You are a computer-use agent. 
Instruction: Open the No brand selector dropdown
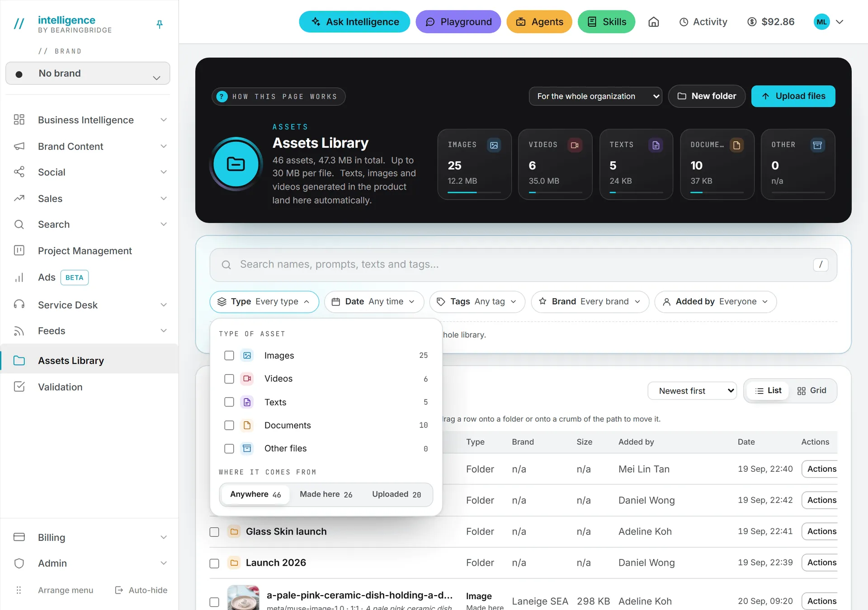[88, 73]
